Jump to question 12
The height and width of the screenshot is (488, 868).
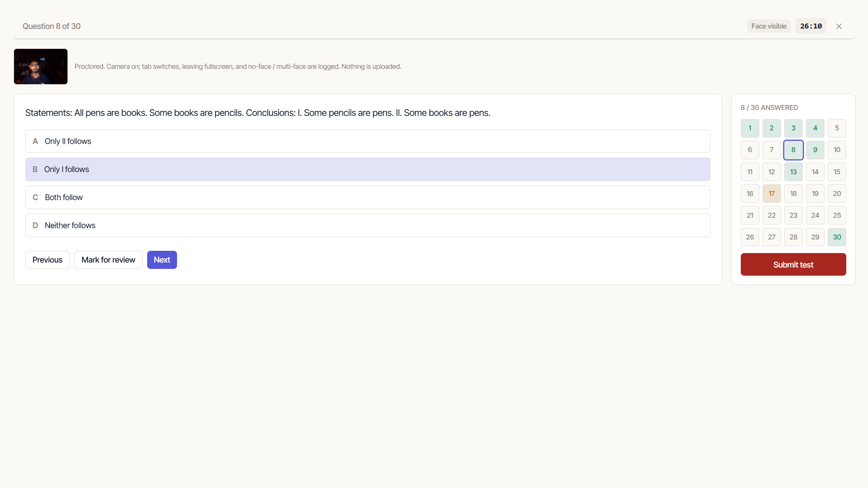pyautogui.click(x=772, y=172)
